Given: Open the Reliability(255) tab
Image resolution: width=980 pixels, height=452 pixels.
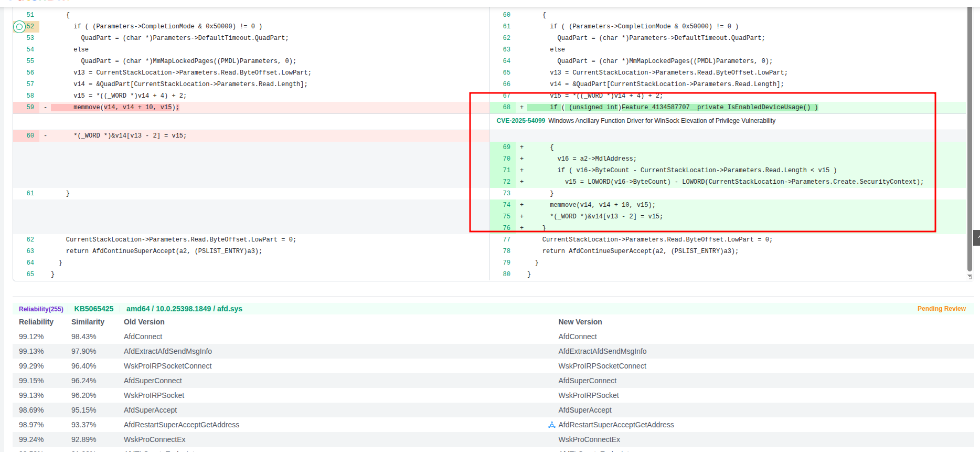Looking at the screenshot, I should pyautogui.click(x=41, y=309).
